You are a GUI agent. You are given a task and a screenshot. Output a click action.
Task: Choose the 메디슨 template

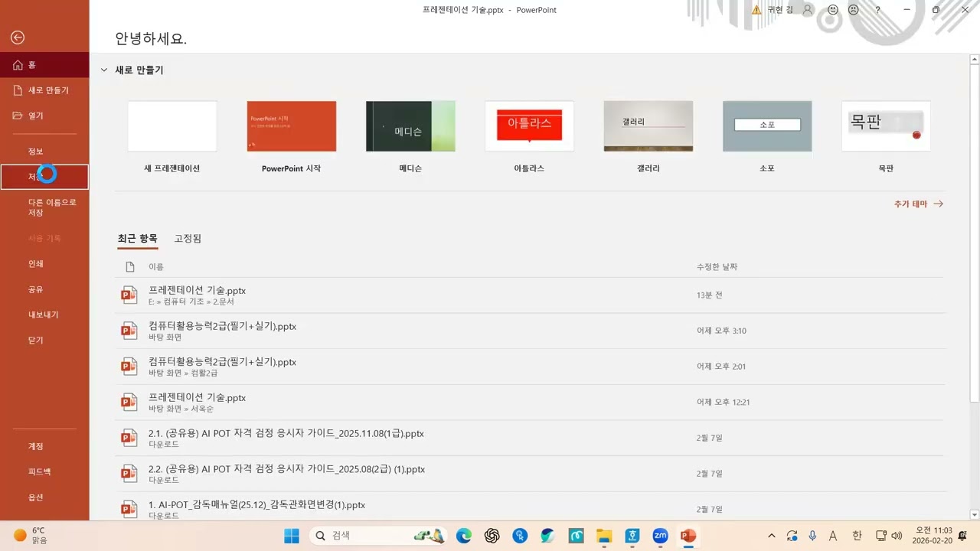[x=410, y=126]
